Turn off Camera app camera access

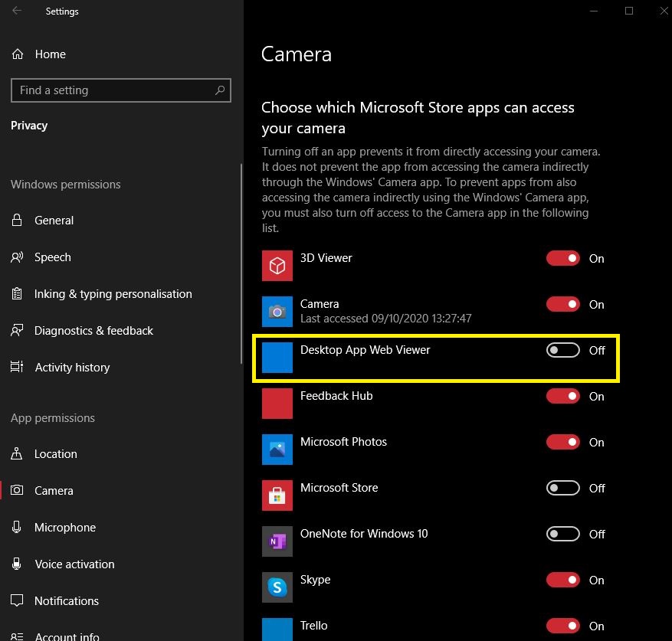pos(562,304)
